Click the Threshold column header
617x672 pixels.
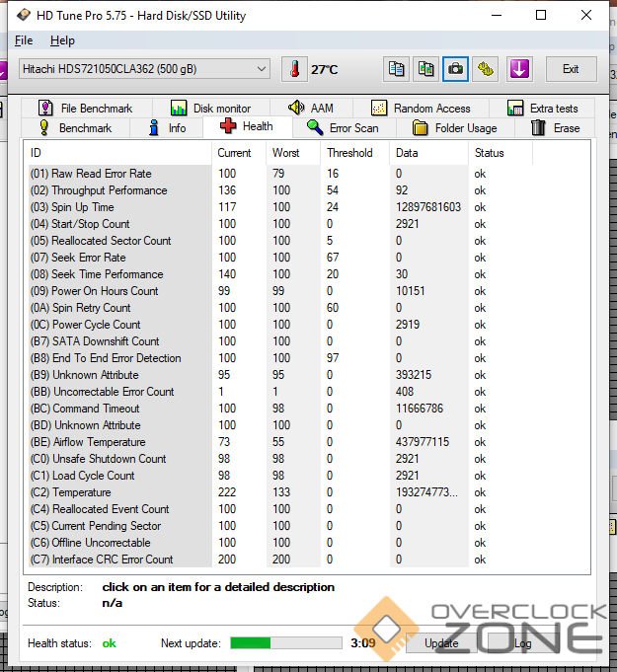point(355,153)
